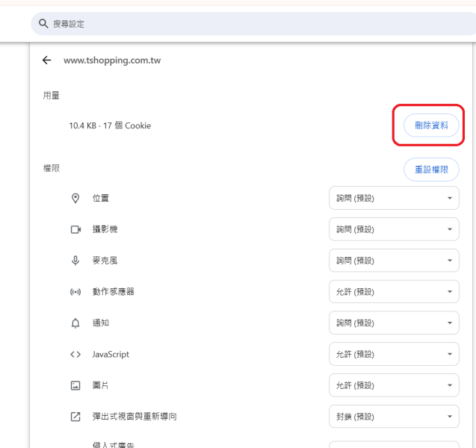Open the 攝影機 permission dropdown
Image resolution: width=476 pixels, height=448 pixels.
coord(394,229)
